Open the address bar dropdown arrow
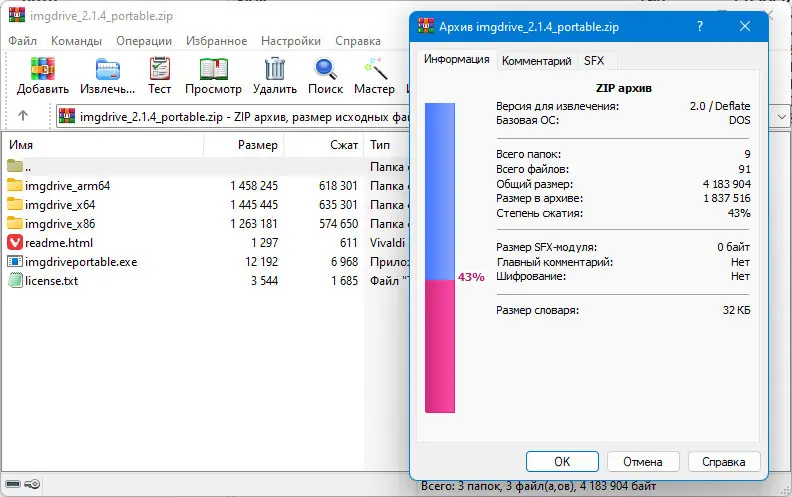Viewport: 792px width, 497px height. pos(781,117)
